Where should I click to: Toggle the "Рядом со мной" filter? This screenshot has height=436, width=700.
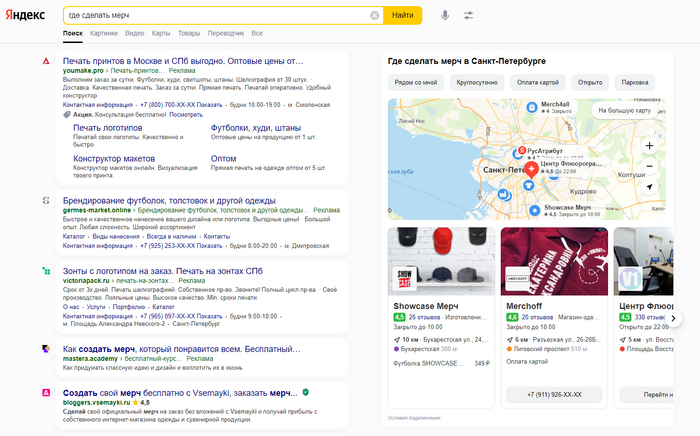(x=415, y=82)
